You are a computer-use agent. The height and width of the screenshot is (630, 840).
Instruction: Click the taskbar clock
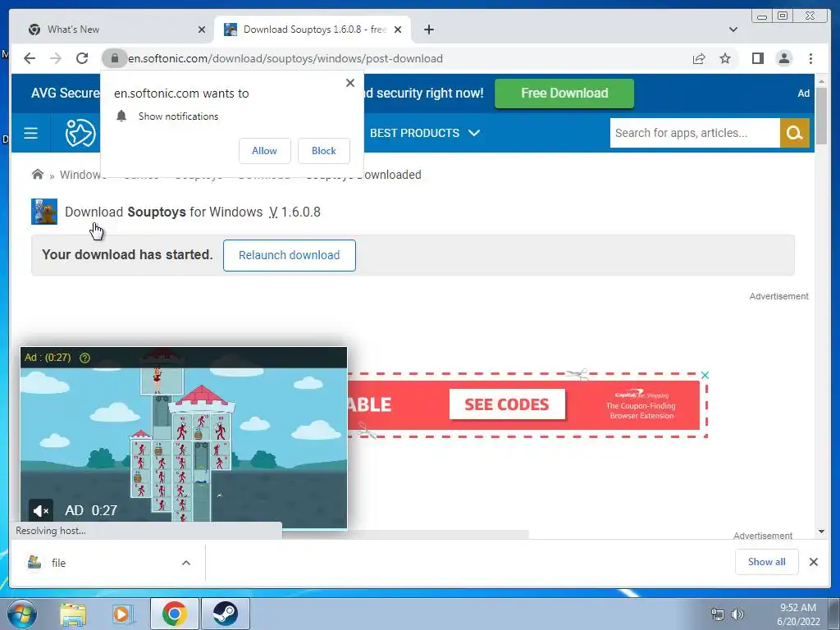pyautogui.click(x=798, y=614)
